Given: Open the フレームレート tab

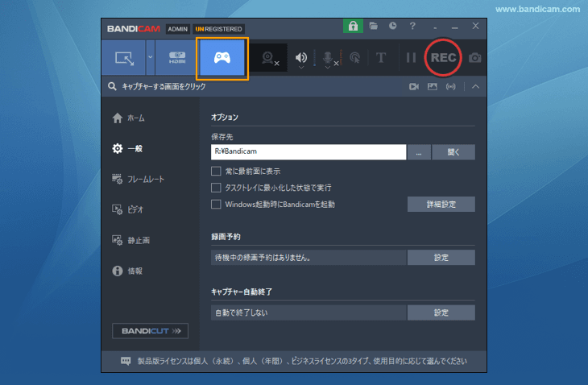Looking at the screenshot, I should 138,179.
